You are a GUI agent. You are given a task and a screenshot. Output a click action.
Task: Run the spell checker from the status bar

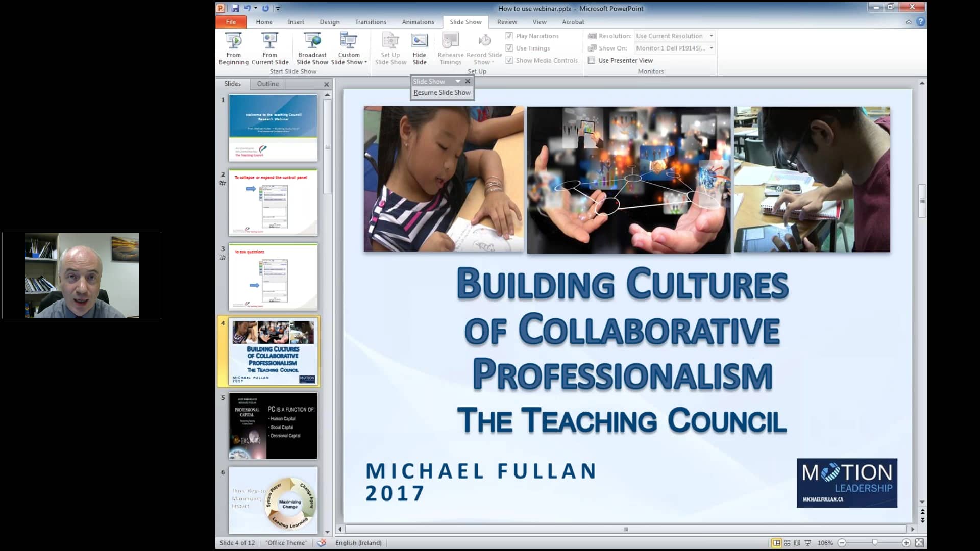pos(322,543)
